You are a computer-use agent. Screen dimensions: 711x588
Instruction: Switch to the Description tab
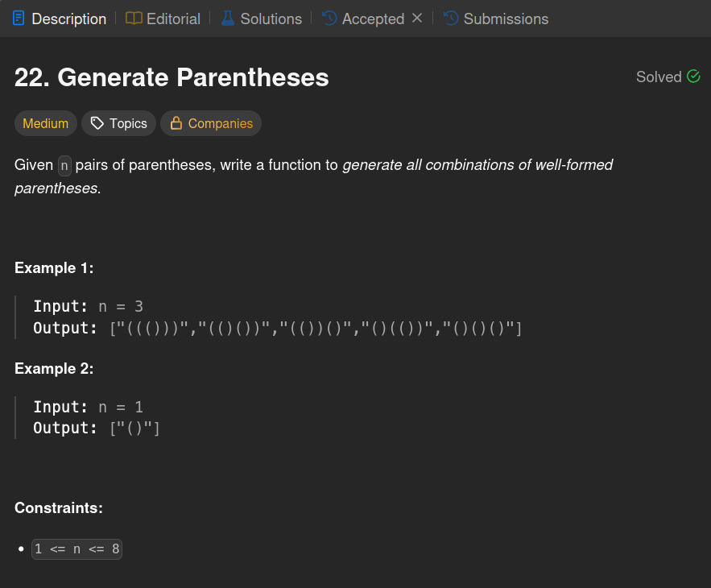[x=60, y=19]
